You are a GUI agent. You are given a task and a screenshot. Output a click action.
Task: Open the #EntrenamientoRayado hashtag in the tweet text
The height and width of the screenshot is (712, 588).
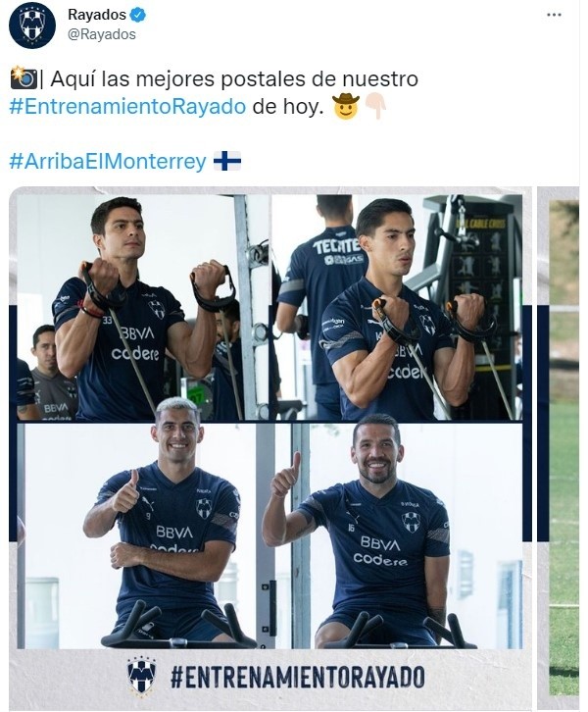[127, 106]
